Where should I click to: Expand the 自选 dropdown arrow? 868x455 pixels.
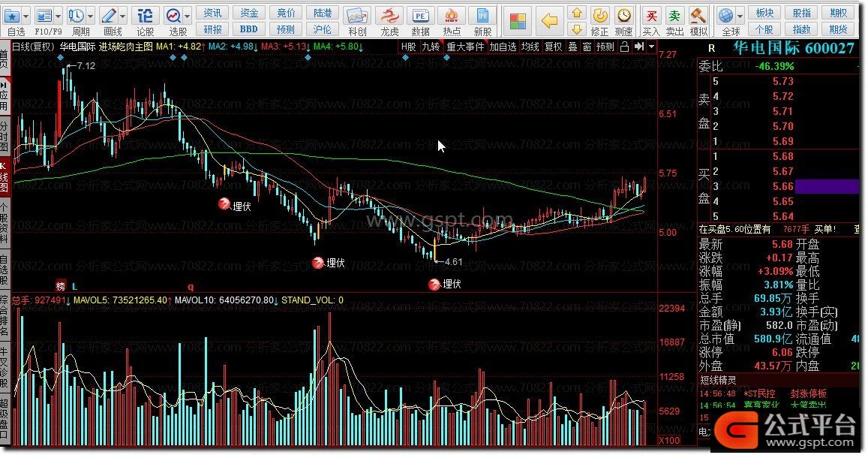(26, 16)
